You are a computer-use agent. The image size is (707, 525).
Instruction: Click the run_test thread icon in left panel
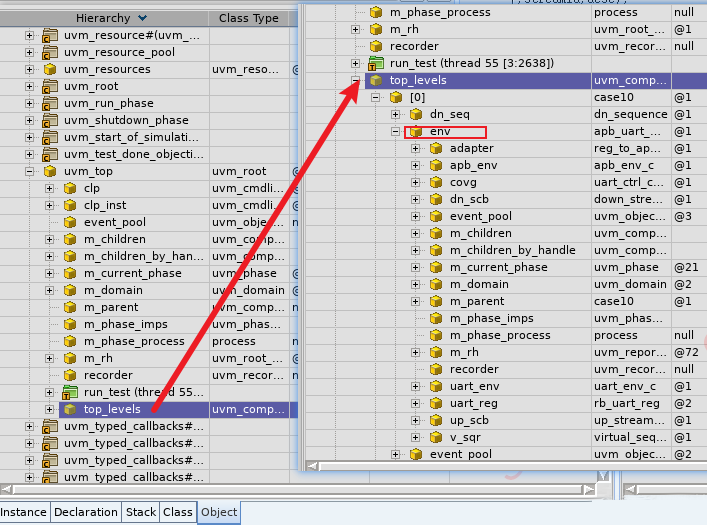[70, 392]
